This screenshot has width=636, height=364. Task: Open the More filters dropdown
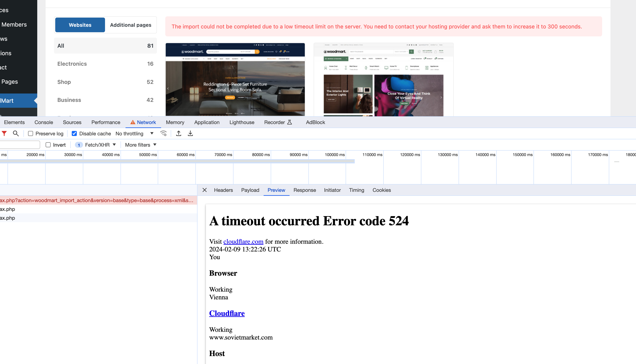(x=141, y=145)
